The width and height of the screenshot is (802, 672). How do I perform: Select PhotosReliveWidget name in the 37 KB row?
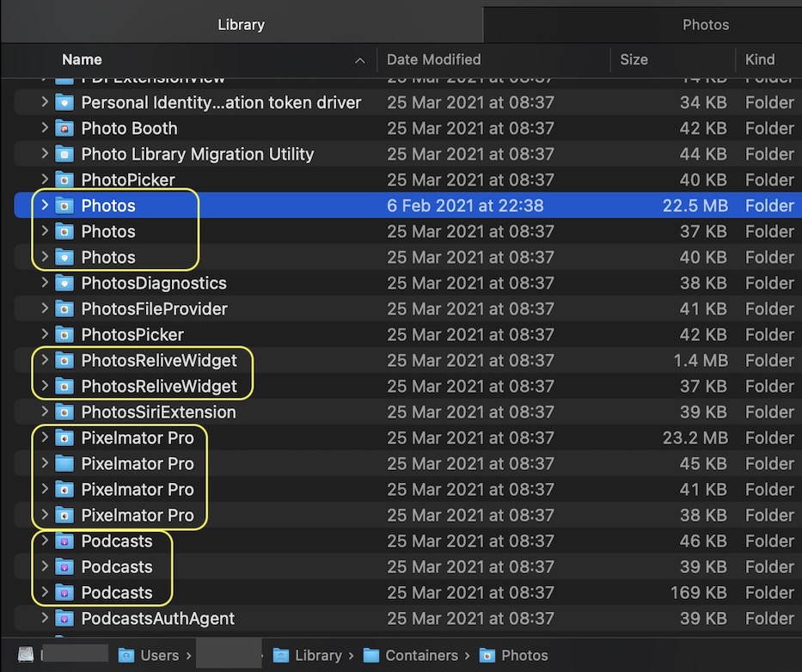pyautogui.click(x=159, y=386)
